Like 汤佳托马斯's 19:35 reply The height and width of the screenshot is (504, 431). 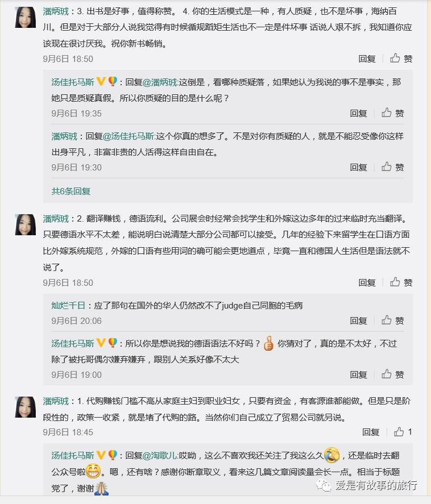point(394,113)
